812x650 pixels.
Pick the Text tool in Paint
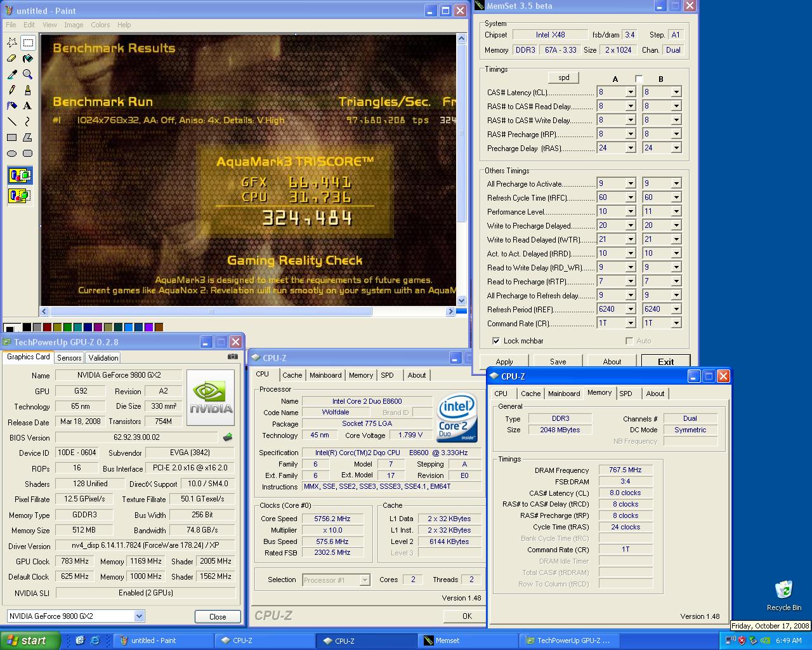click(28, 106)
